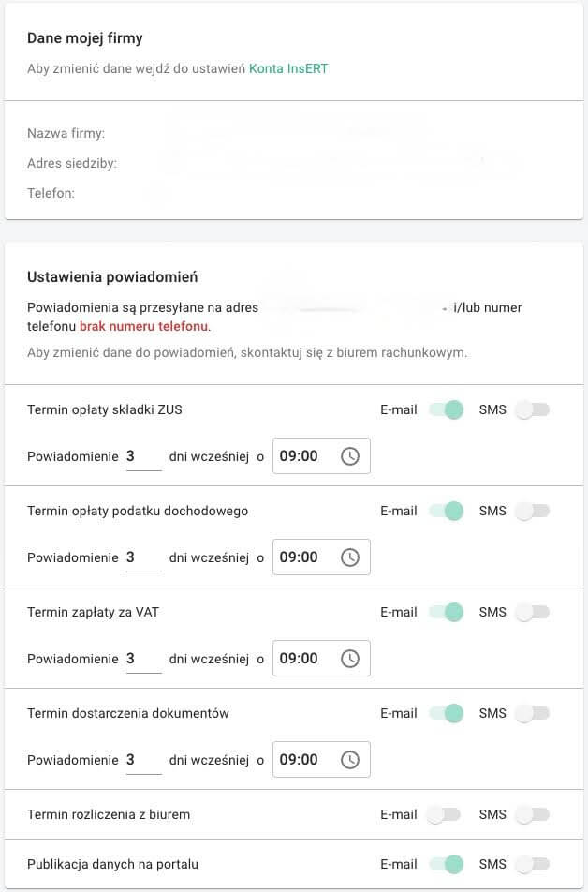Enable SMS for Termin opłaty składki ZUS
Viewport: 588px width, 892px height.
pos(533,409)
